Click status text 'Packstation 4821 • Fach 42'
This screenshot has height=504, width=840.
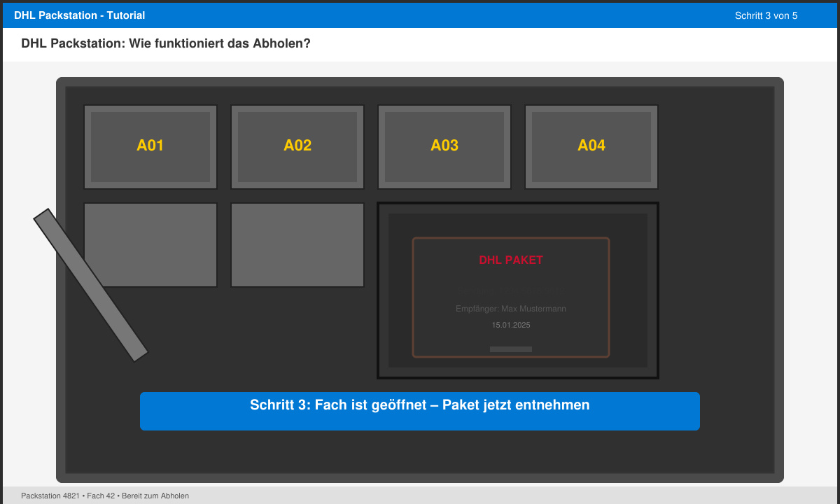(x=68, y=496)
